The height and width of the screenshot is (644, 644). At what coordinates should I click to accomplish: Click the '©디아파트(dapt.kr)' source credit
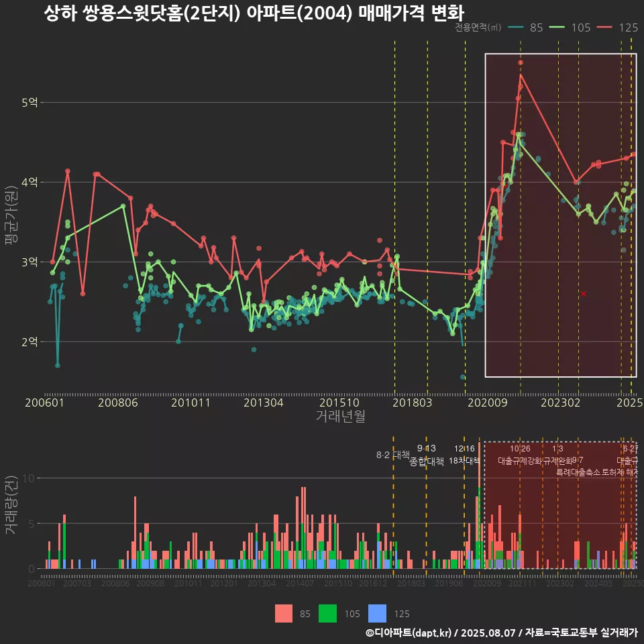point(409,633)
